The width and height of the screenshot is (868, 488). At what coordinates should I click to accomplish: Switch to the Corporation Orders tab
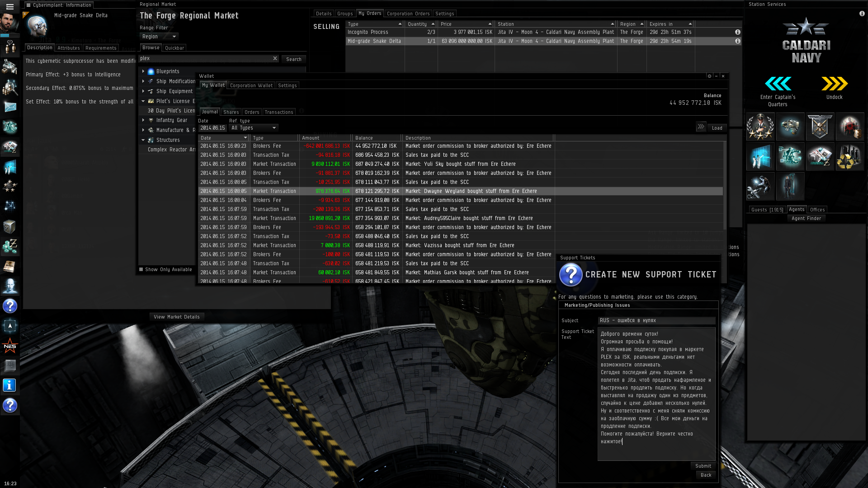click(x=408, y=14)
